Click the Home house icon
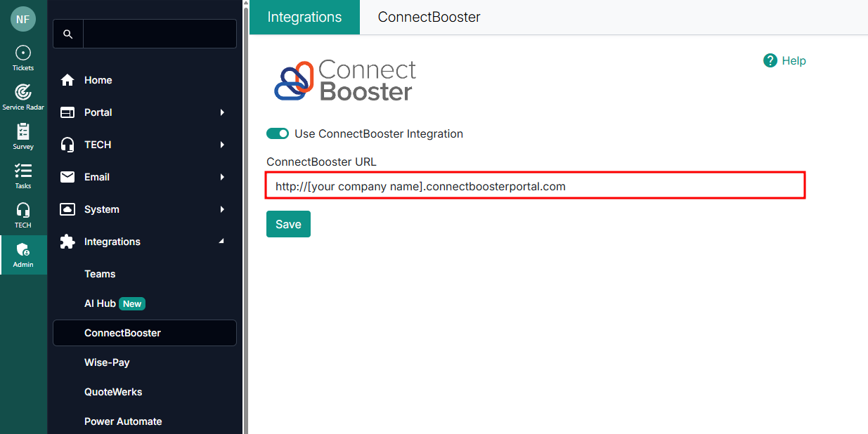The width and height of the screenshot is (868, 434). pos(67,80)
